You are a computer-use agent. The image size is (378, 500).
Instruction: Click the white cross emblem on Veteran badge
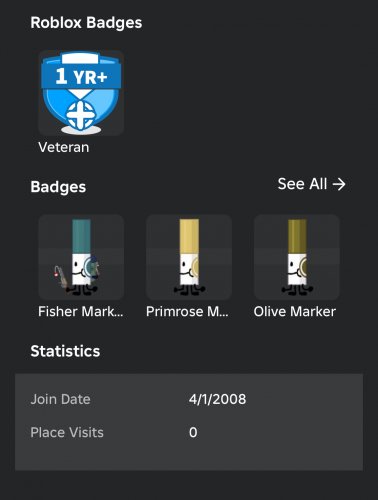[x=81, y=115]
